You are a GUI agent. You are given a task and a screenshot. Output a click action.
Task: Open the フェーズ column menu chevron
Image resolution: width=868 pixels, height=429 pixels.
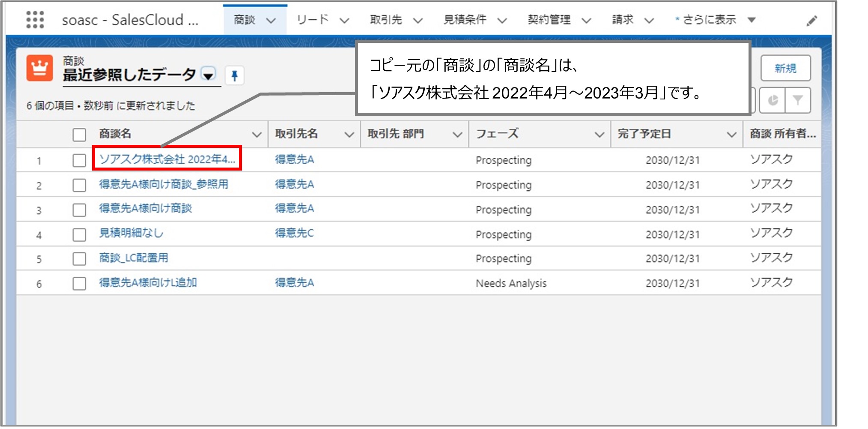600,135
